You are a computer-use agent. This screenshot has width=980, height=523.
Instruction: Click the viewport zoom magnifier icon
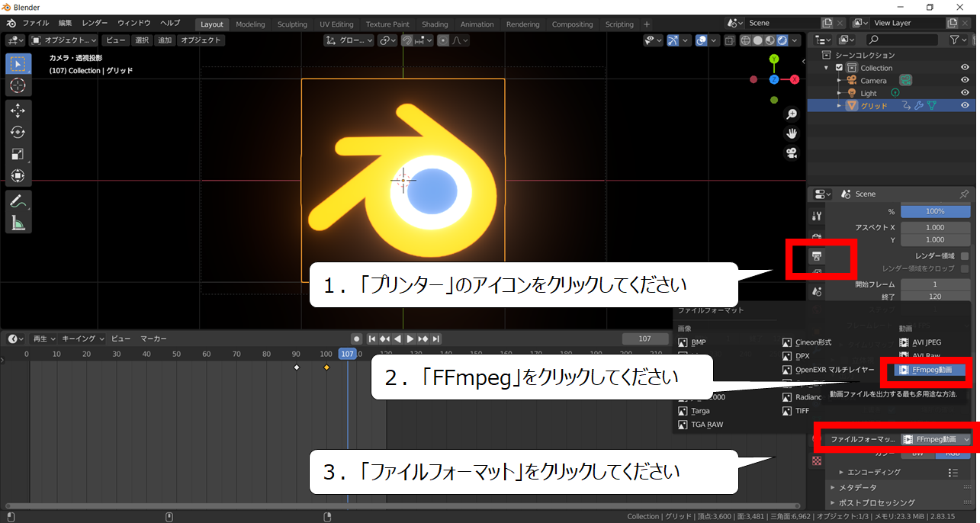point(792,114)
